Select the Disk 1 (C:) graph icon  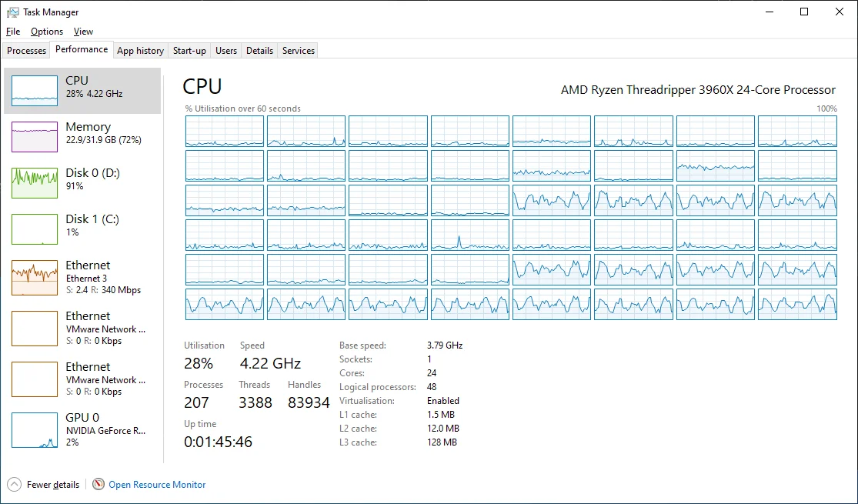coord(35,229)
